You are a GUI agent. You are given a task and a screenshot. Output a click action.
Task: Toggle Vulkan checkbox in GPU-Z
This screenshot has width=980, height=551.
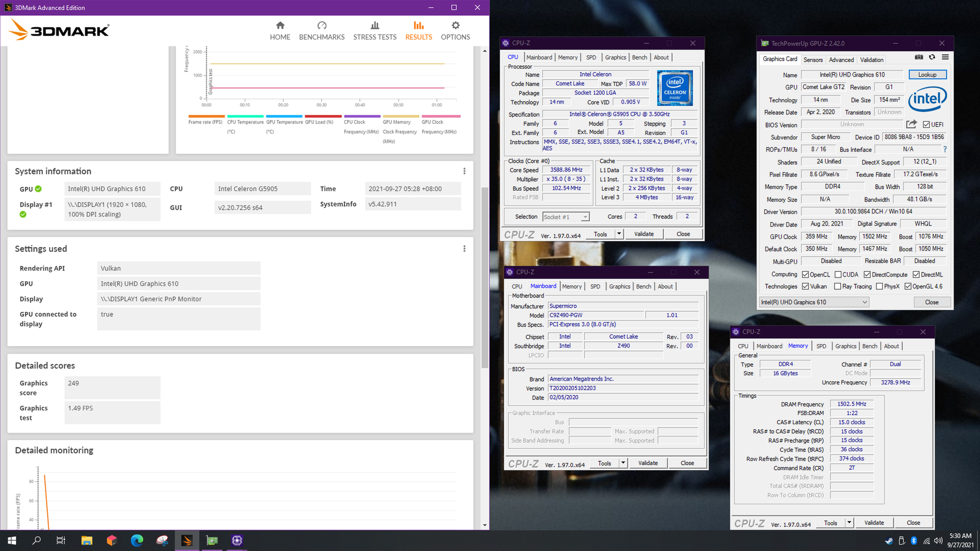point(805,286)
